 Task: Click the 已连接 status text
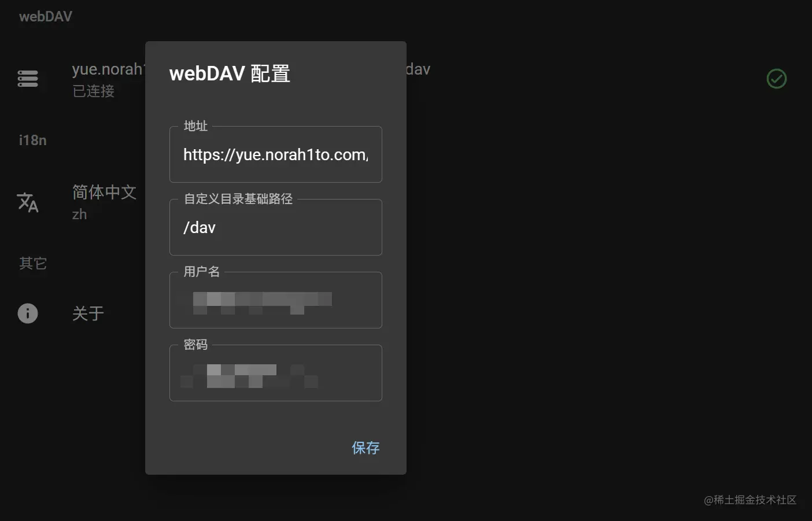(x=94, y=91)
